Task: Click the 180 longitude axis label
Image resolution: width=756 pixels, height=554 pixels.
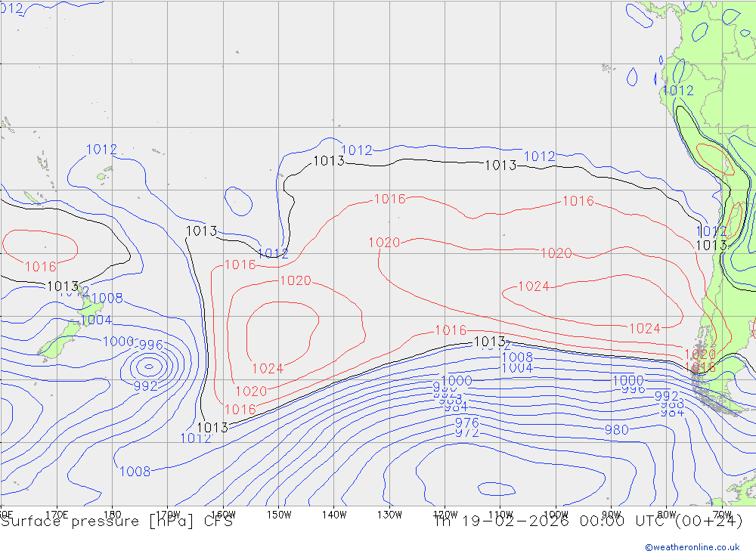Action: (113, 515)
